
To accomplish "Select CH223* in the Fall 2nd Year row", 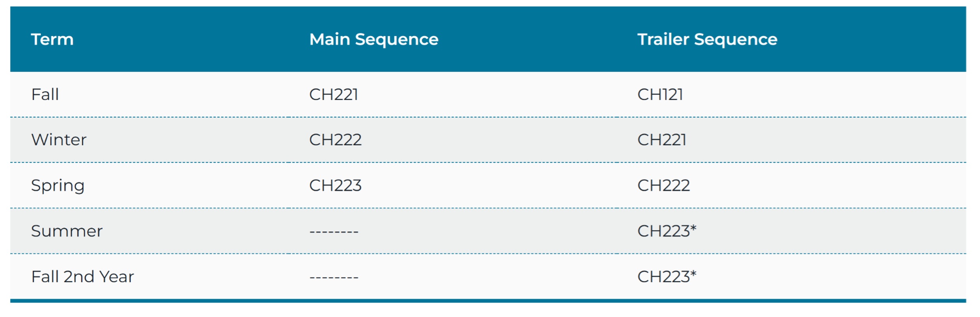I will (666, 277).
